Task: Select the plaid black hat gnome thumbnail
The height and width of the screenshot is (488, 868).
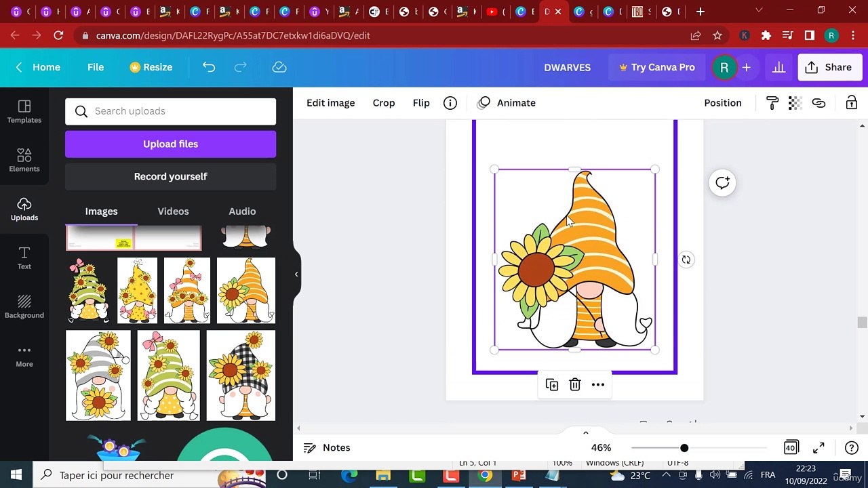Action: (x=241, y=375)
